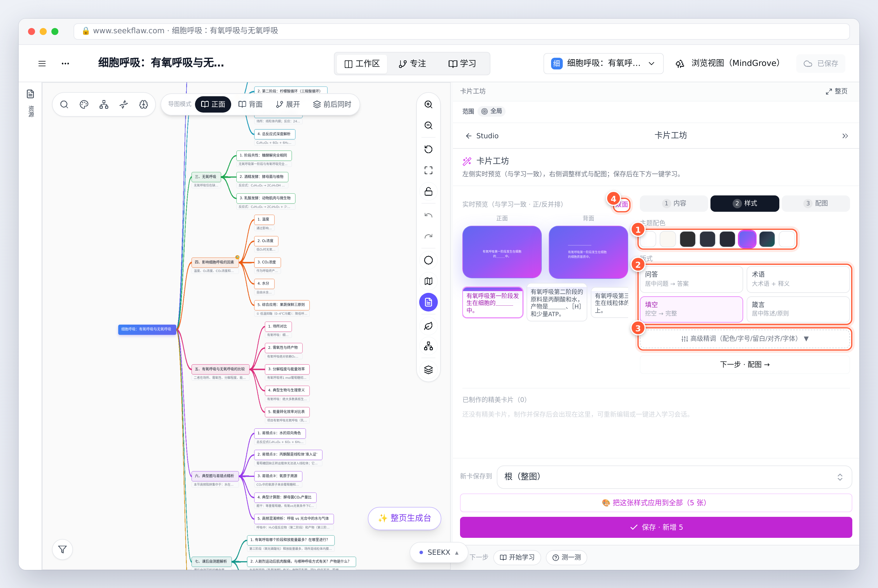
Task: Click the undo arrow icon
Action: click(428, 215)
